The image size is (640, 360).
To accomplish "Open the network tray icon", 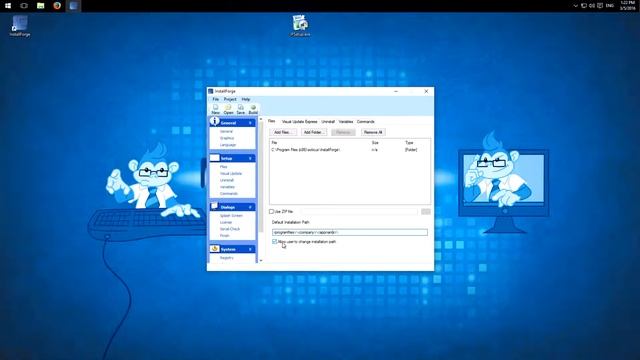I will coord(584,6).
